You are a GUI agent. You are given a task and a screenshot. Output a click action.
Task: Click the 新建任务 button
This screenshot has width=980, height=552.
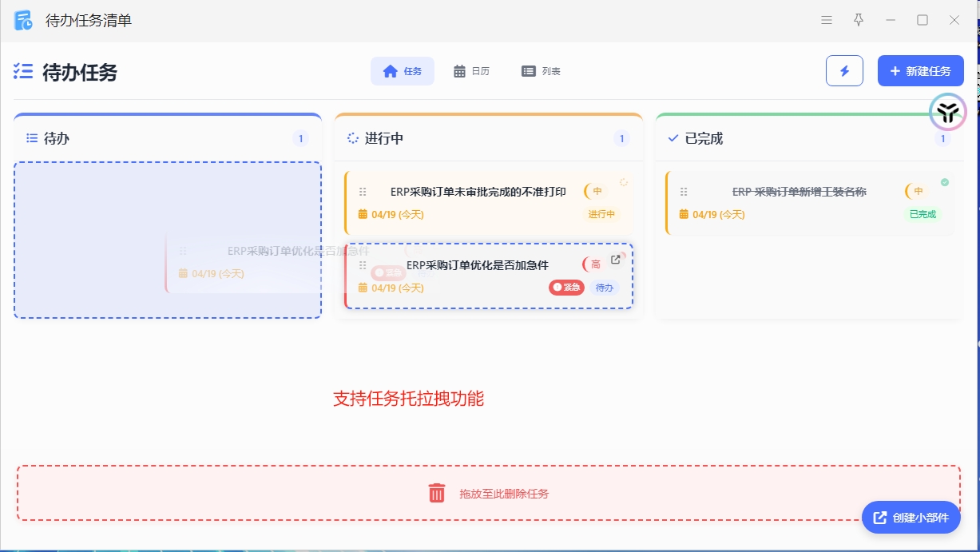tap(920, 71)
